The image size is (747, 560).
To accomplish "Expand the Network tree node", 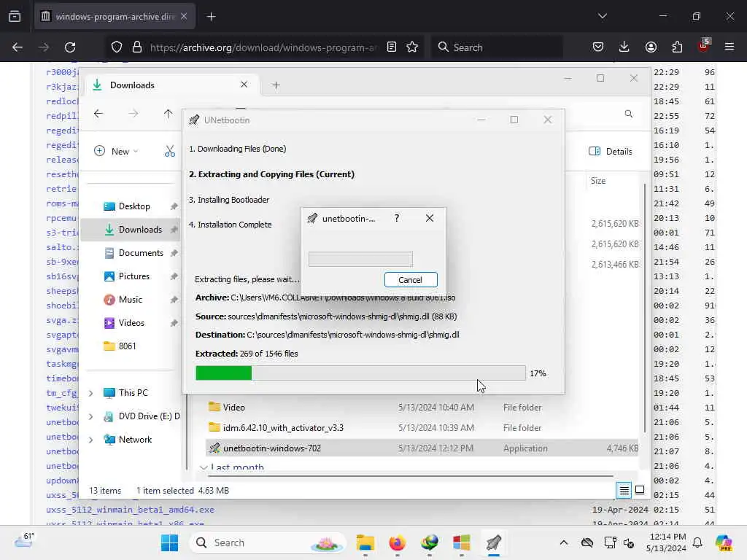I will click(x=90, y=440).
